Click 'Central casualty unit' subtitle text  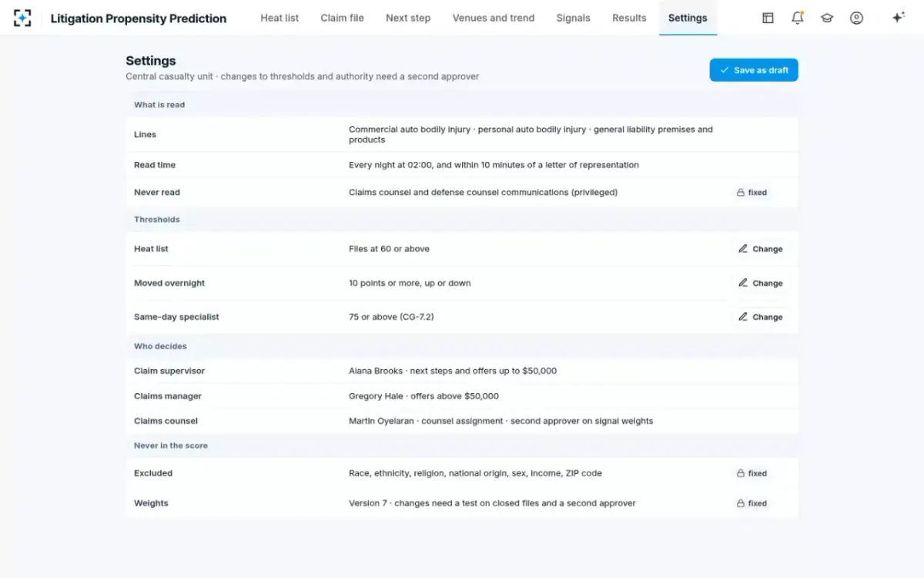(302, 76)
